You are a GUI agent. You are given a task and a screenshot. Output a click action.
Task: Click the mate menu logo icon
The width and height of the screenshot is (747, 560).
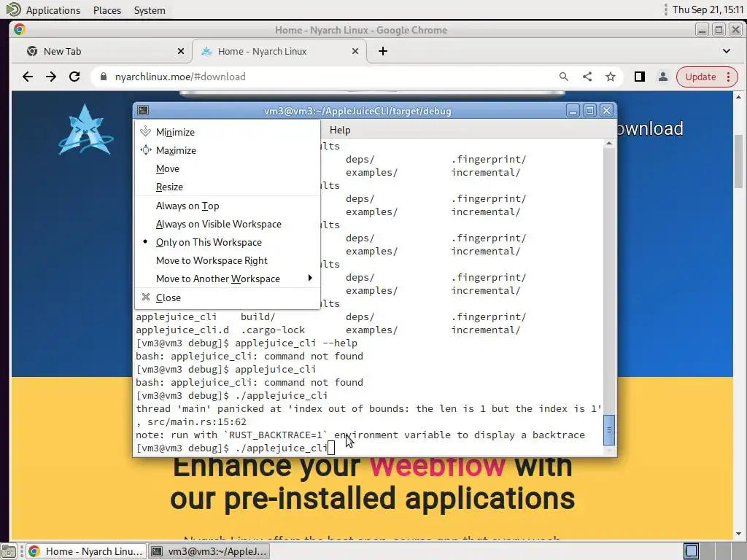point(13,9)
